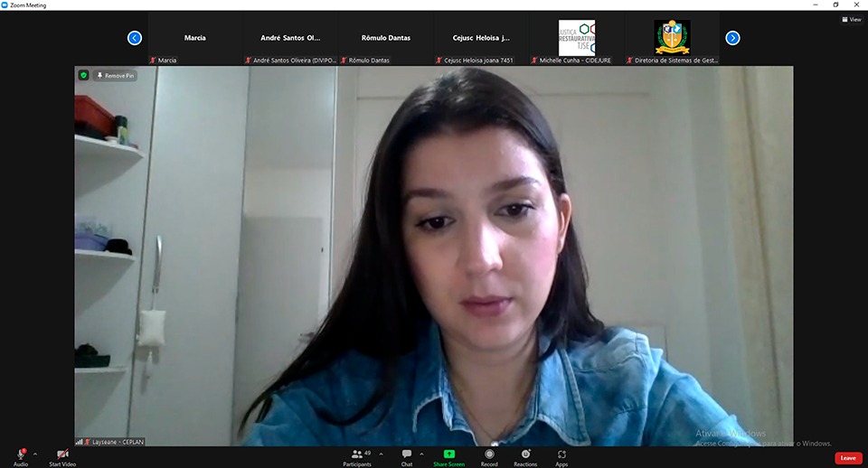This screenshot has height=468, width=868.
Task: Expand the Chat options arrow
Action: click(421, 454)
